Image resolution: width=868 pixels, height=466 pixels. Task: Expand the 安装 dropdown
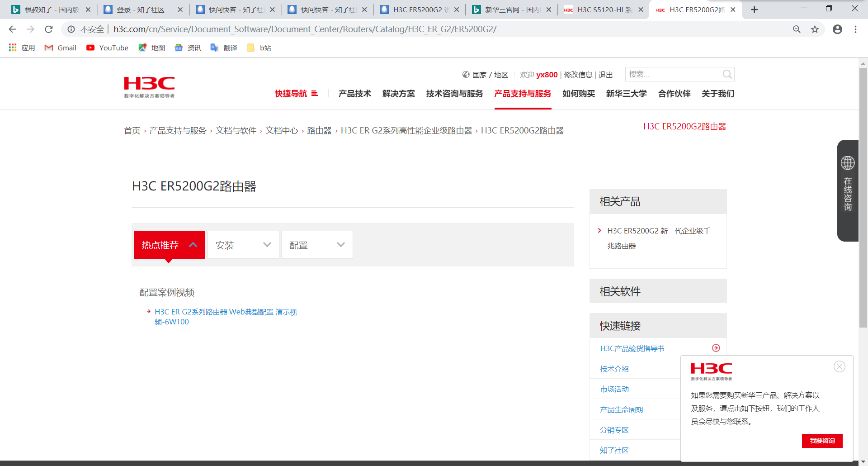(x=243, y=245)
